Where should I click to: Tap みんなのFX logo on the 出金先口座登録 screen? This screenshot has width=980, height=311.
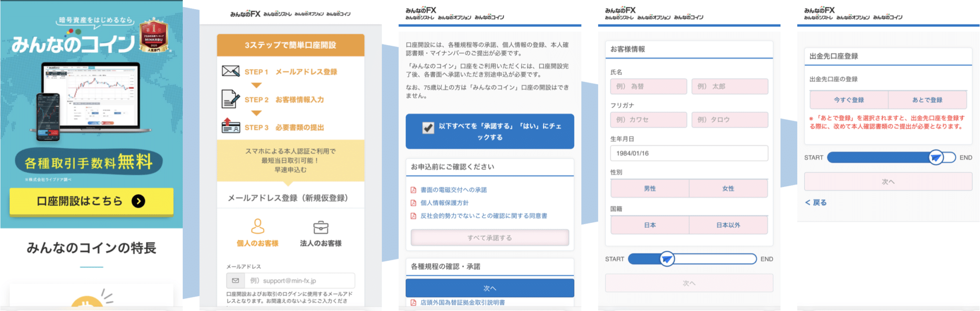click(x=819, y=10)
